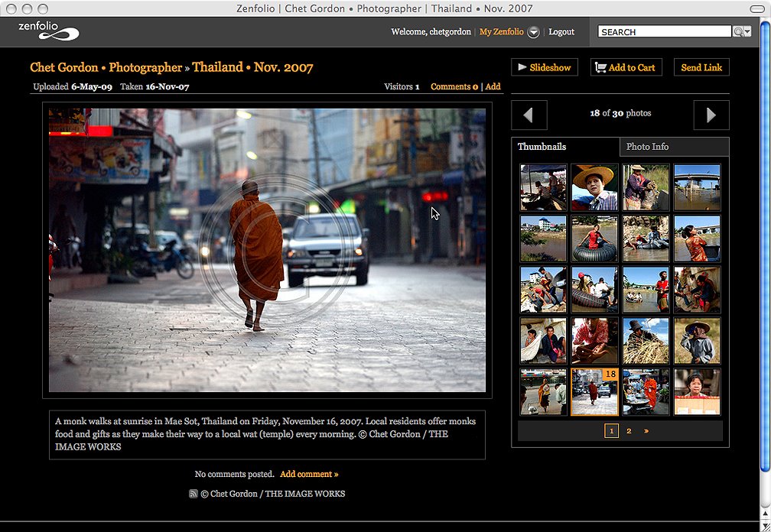Open thumbnail of bridge over river
Image resolution: width=771 pixels, height=532 pixels.
[697, 187]
